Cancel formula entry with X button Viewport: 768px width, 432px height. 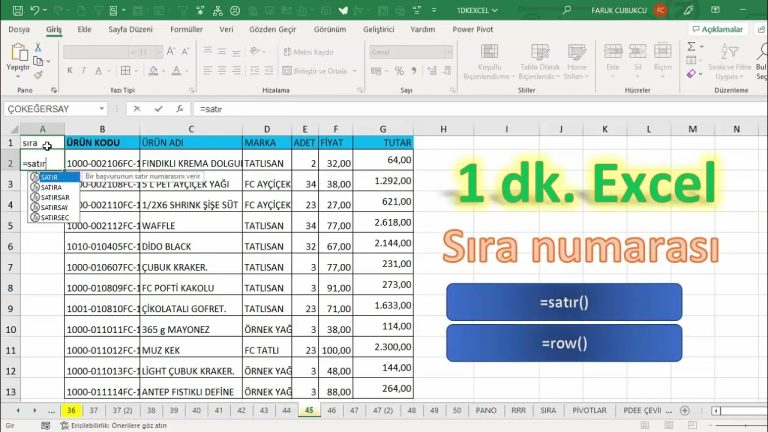coord(137,109)
